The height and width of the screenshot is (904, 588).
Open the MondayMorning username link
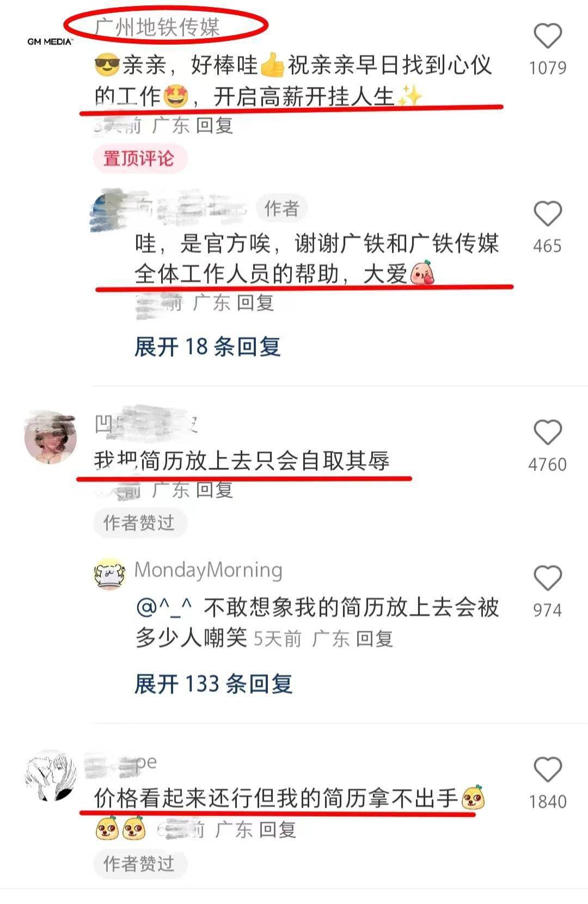pos(209,570)
